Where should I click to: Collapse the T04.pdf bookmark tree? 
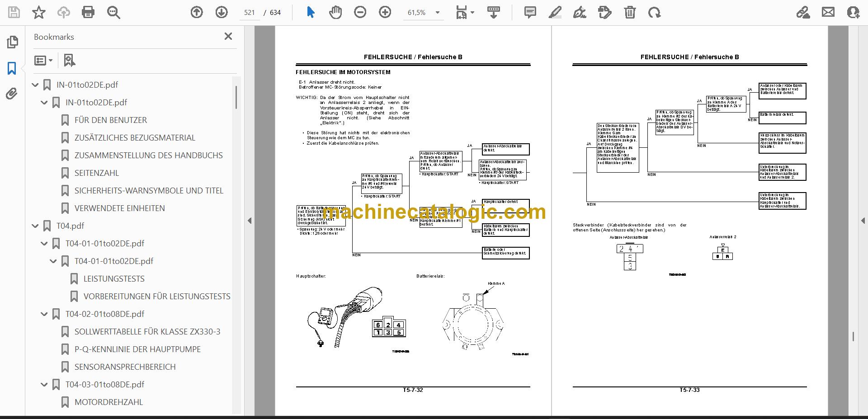point(35,226)
